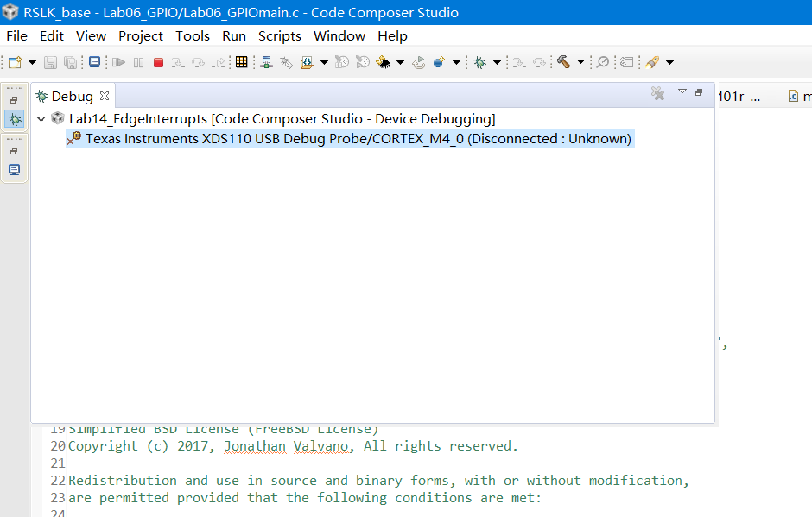Click the New file wizard icon
This screenshot has width=812, height=517.
click(x=15, y=63)
